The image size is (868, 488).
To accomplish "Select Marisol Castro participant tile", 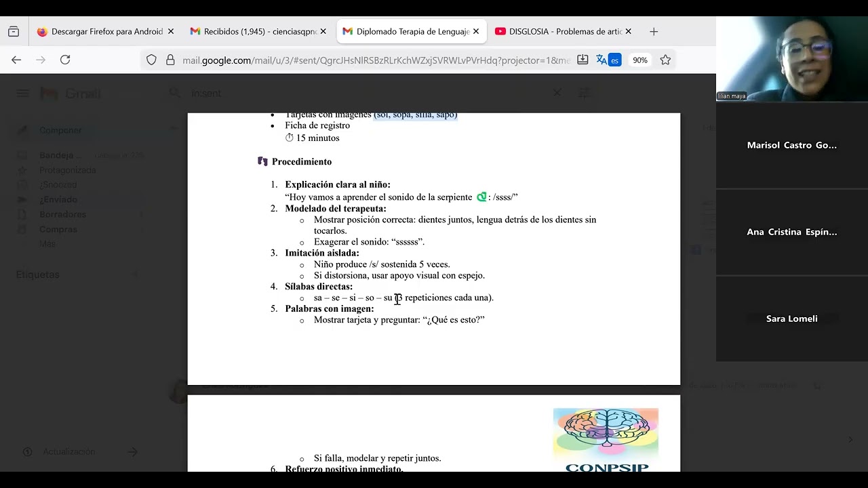I will pos(792,145).
